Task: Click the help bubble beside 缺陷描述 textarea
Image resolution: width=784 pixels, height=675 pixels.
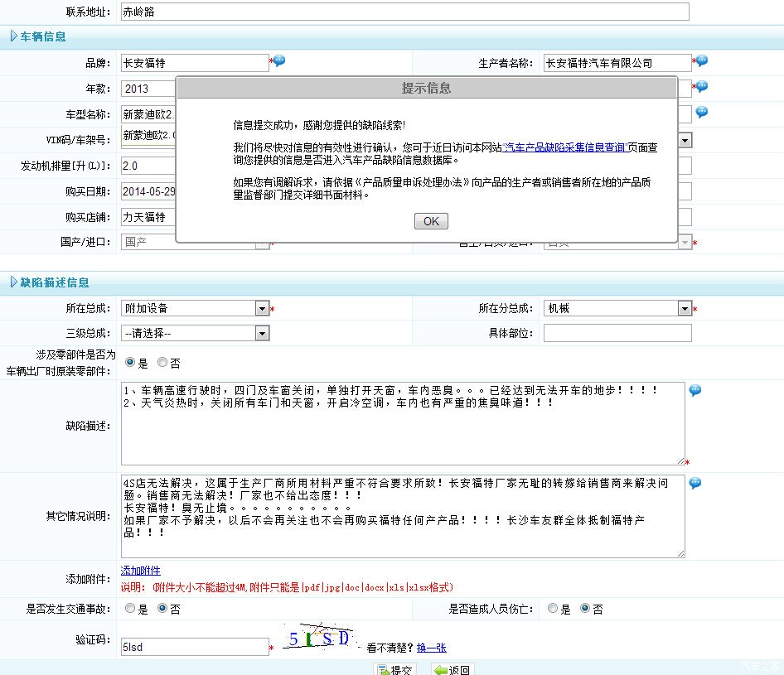Action: (695, 390)
